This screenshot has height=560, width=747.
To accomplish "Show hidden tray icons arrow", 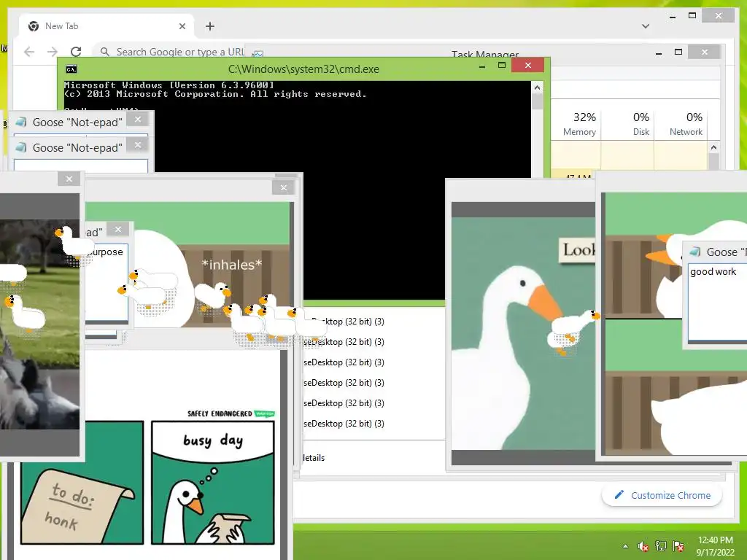I will 625,546.
